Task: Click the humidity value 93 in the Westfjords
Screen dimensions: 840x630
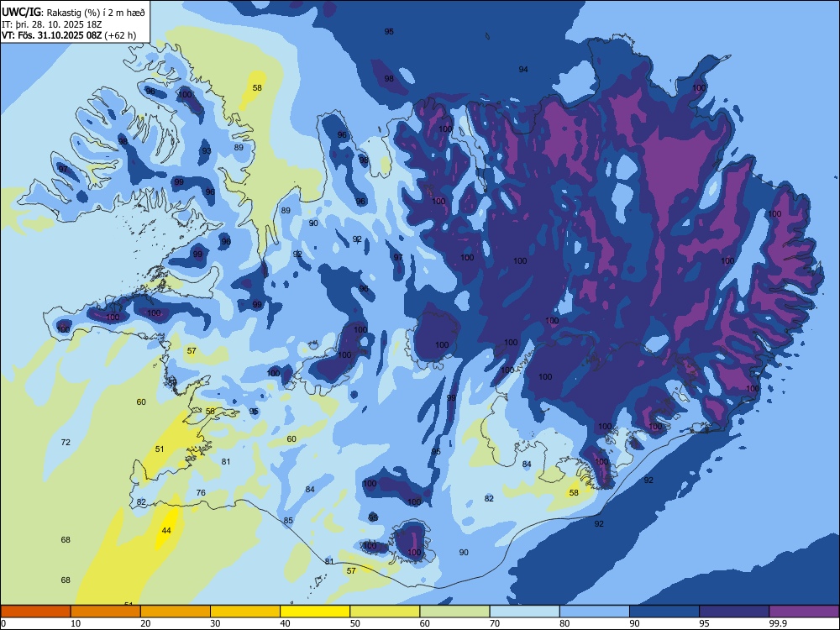Action: [x=207, y=151]
